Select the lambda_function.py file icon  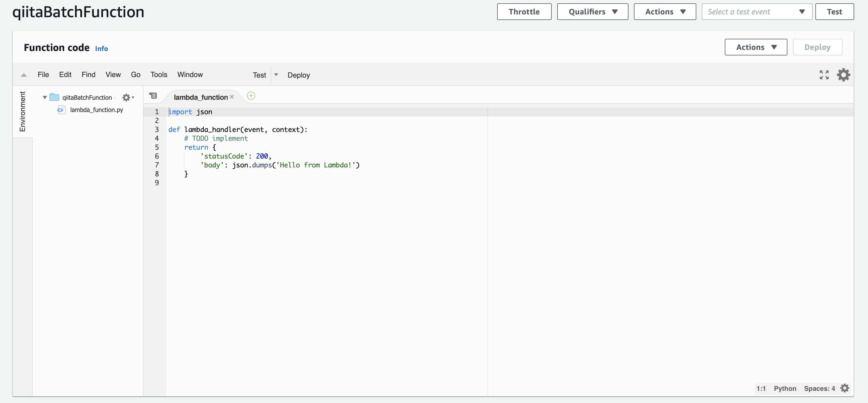pyautogui.click(x=61, y=110)
